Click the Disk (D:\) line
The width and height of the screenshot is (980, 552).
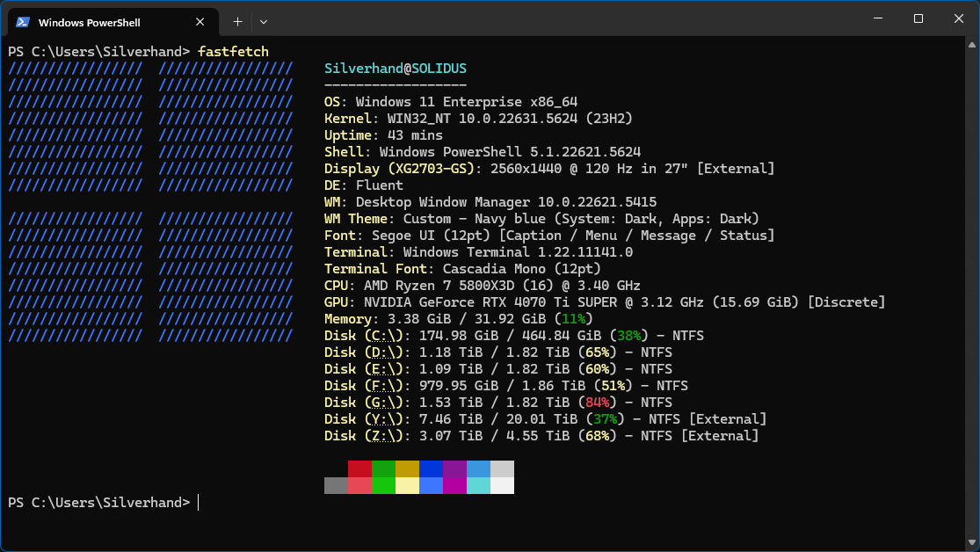coord(498,352)
